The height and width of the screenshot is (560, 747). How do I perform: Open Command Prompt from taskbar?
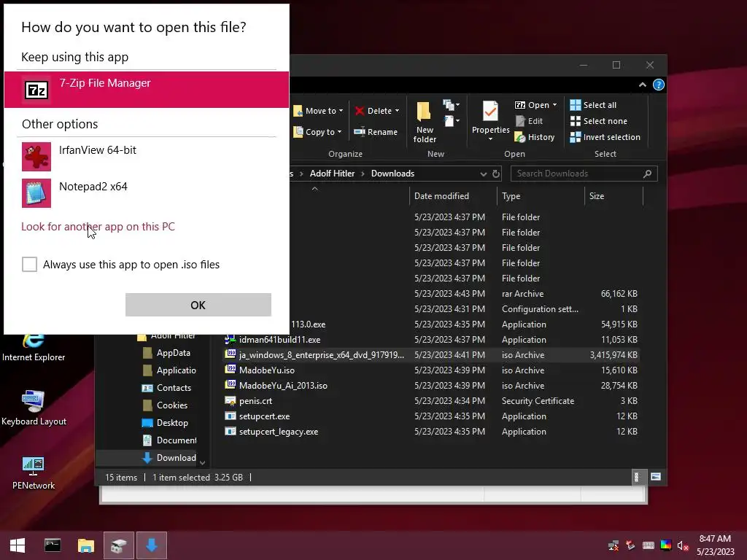pos(53,545)
